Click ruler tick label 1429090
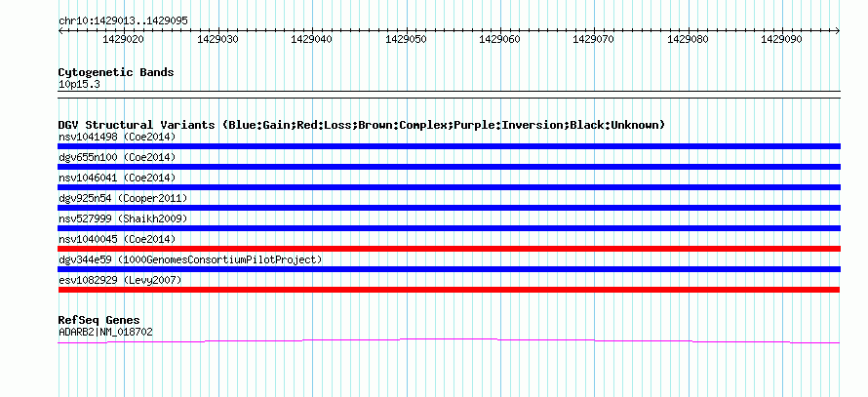This screenshot has width=868, height=397. (781, 39)
